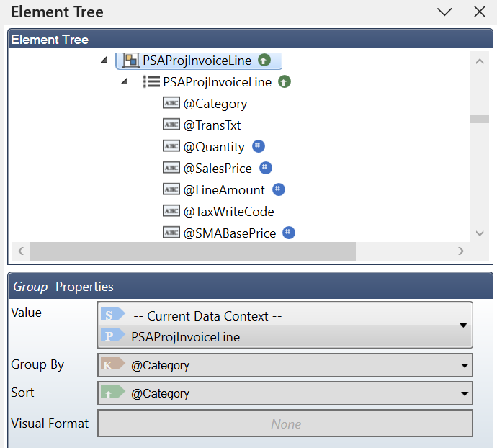Click the ABC field icon beside @TaxWriteCode
497x448 pixels.
171,212
